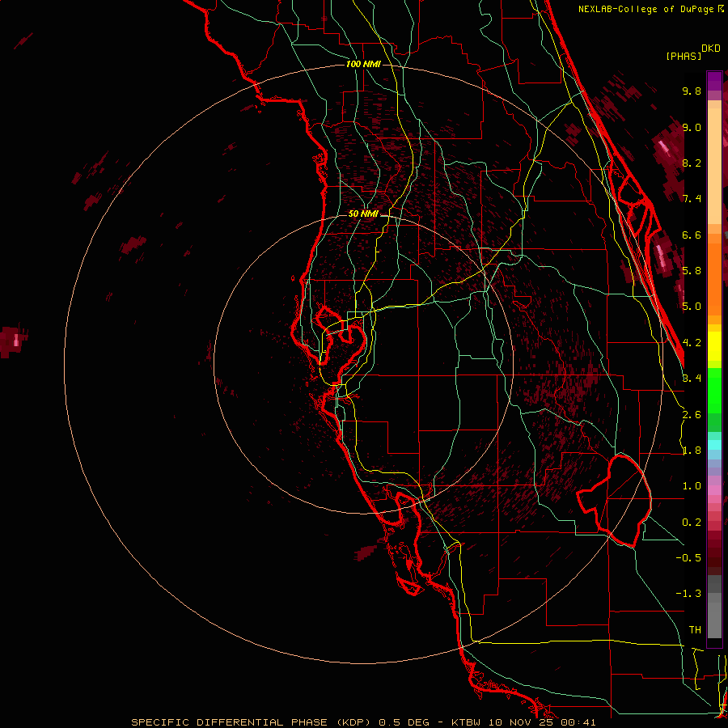728x728 pixels.
Task: Click the Specific Differential Phase KDP caption
Action: coord(363,722)
